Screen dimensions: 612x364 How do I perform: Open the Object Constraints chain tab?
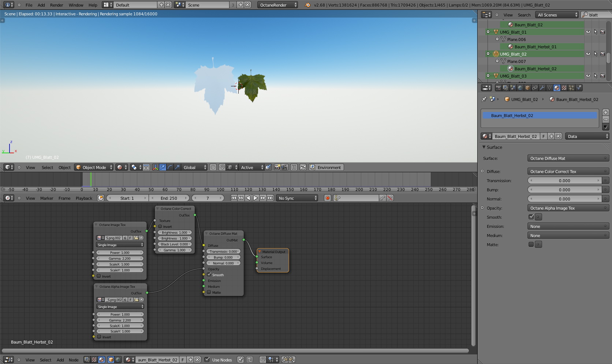[x=535, y=88]
